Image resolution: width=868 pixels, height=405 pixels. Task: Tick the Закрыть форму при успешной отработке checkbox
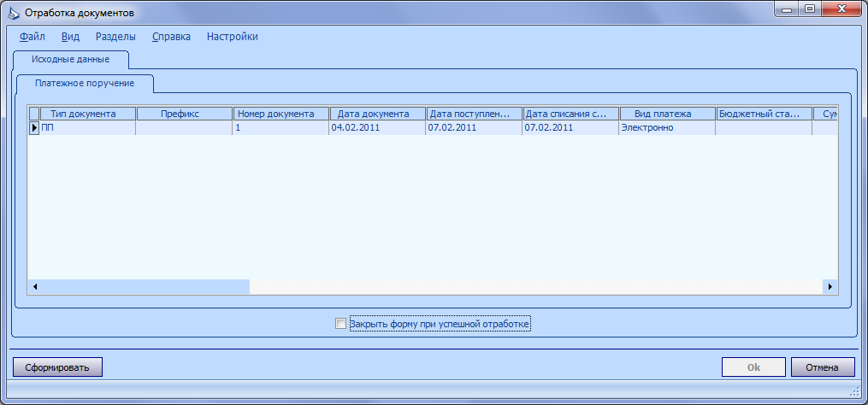click(340, 323)
